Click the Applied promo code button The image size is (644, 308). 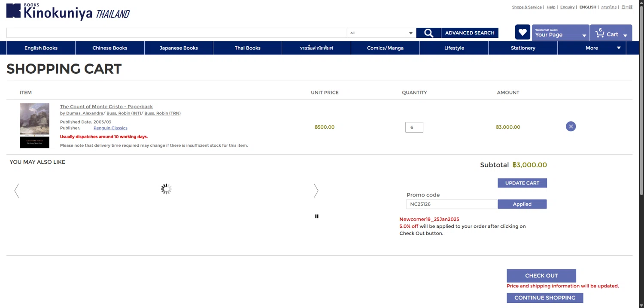click(522, 204)
